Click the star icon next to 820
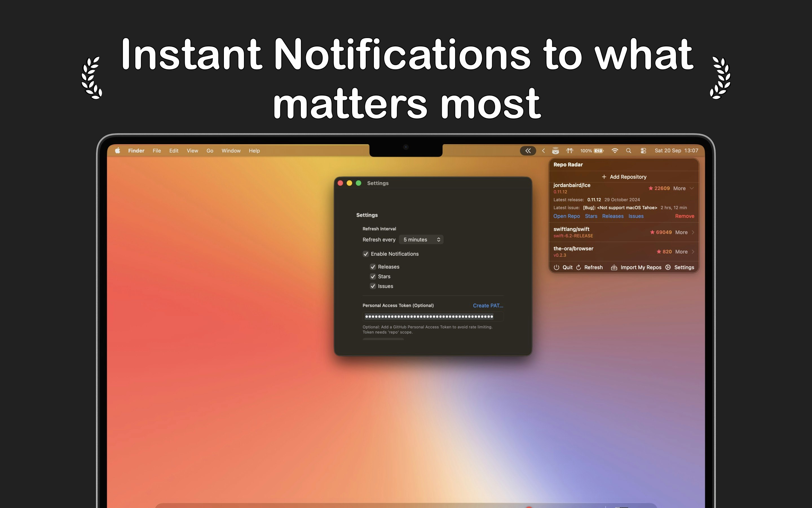 (659, 252)
